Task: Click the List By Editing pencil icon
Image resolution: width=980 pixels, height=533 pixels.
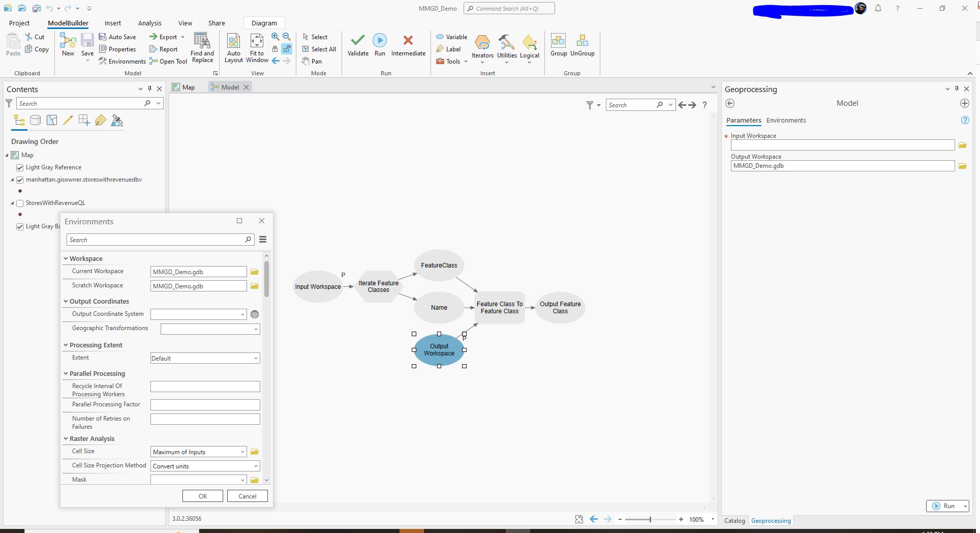Action: (68, 121)
